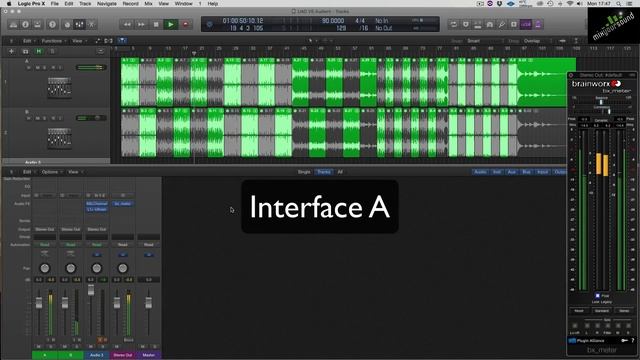The image size is (640, 360).
Task: Open the Window menu
Action: (x=183, y=4)
